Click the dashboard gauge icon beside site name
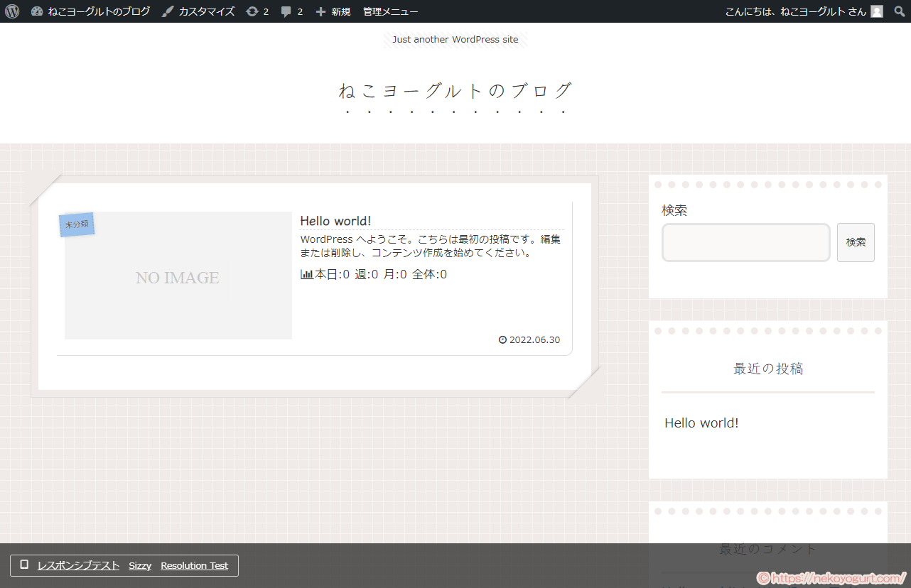The width and height of the screenshot is (911, 588). [36, 11]
